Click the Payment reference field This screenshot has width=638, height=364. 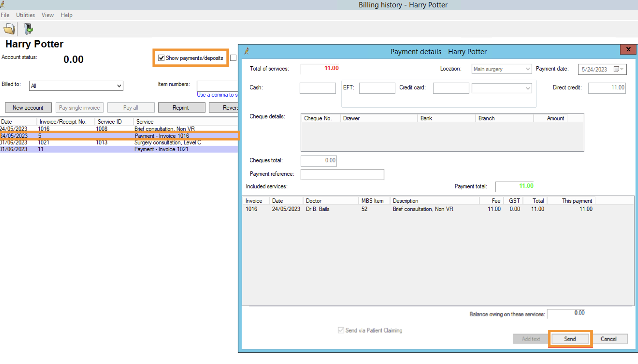(342, 174)
